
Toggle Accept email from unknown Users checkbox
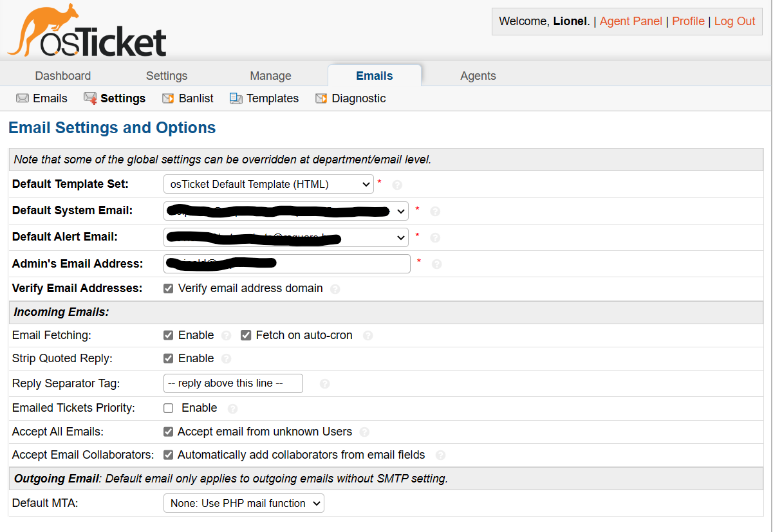coord(169,432)
